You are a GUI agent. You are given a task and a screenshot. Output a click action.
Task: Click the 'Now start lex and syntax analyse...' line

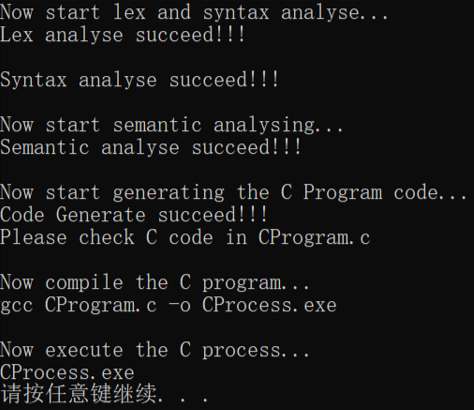tap(194, 13)
